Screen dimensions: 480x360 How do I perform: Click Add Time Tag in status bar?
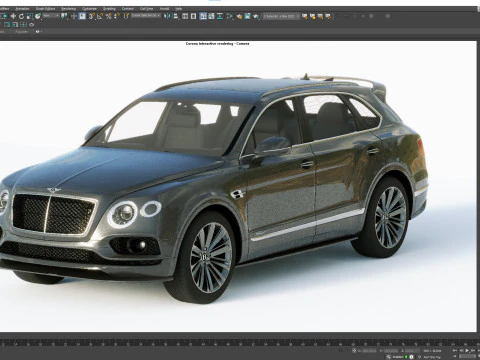(432, 357)
